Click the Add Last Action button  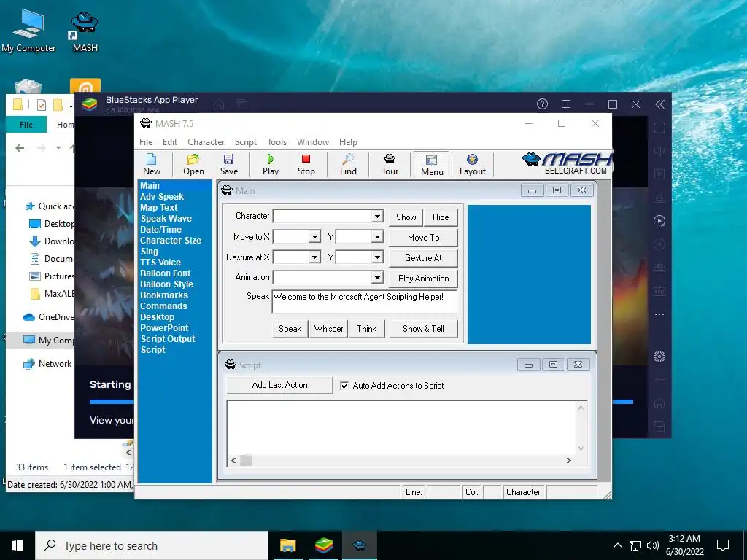(279, 385)
